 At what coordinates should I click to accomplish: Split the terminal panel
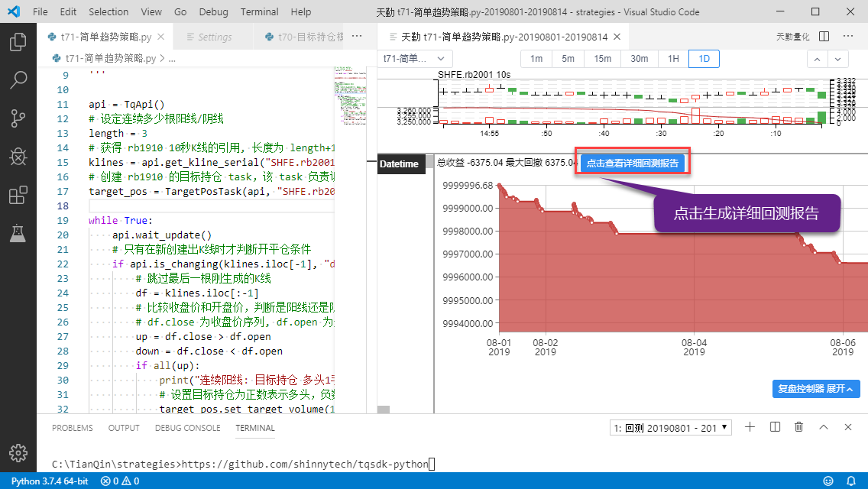[x=775, y=427]
